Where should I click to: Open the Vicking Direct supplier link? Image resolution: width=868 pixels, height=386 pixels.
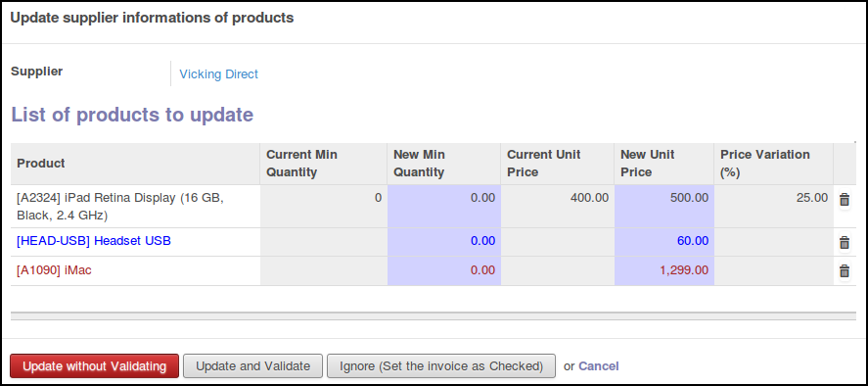218,74
